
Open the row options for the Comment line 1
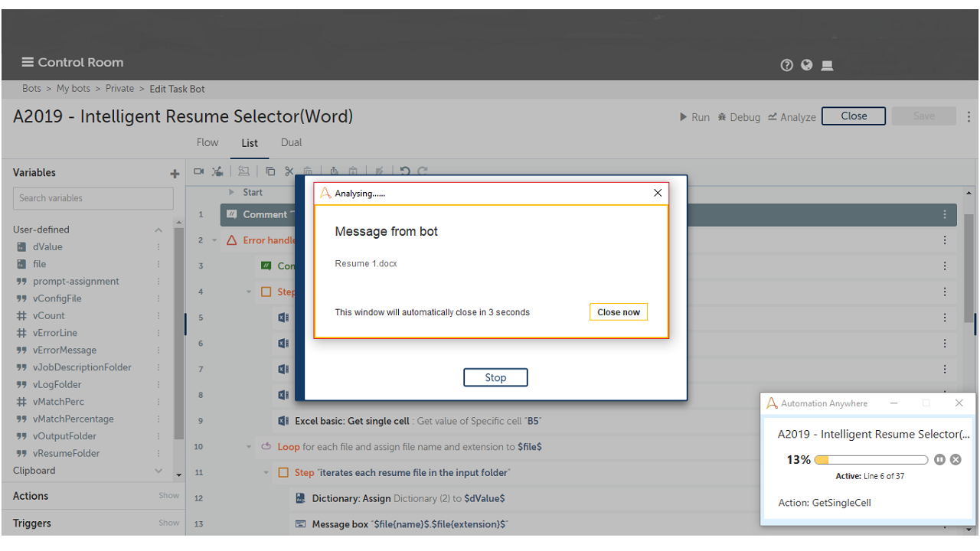[x=945, y=215]
